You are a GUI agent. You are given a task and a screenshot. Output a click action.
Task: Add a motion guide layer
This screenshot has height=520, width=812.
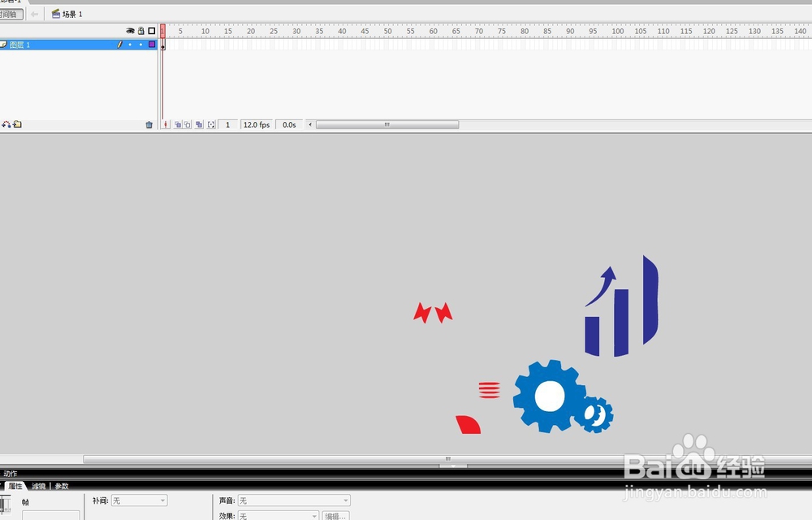coord(6,124)
